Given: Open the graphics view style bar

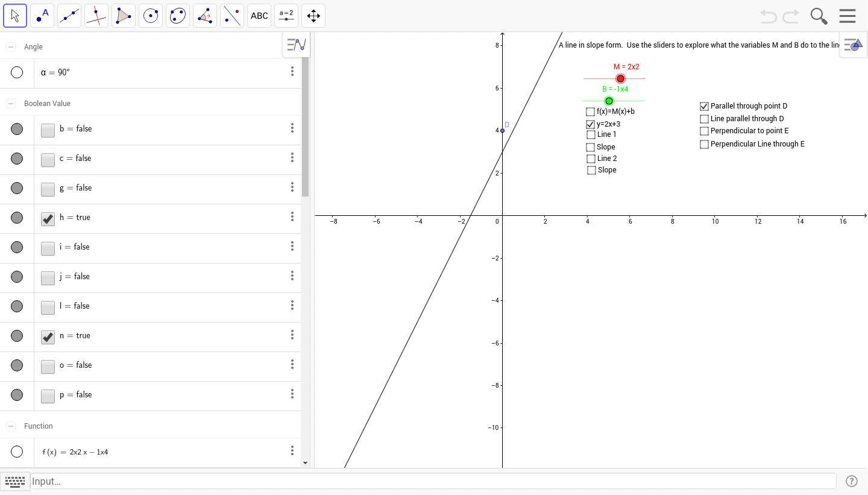Looking at the screenshot, I should click(x=854, y=45).
